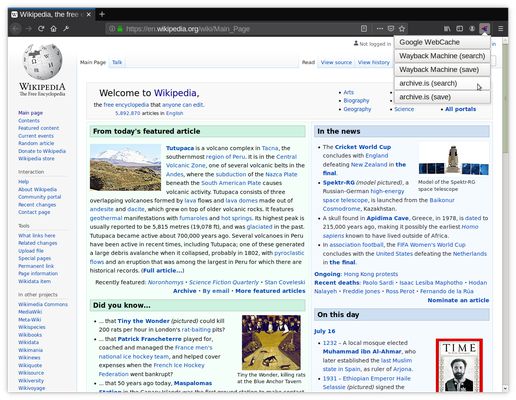Click the Forward arrow in the toolbar
The width and height of the screenshot is (516, 400).
coord(28,29)
